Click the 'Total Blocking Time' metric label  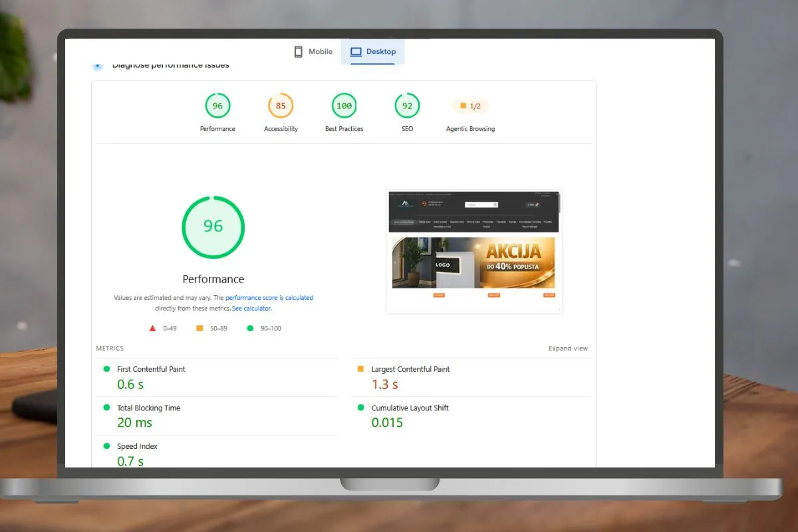click(148, 408)
